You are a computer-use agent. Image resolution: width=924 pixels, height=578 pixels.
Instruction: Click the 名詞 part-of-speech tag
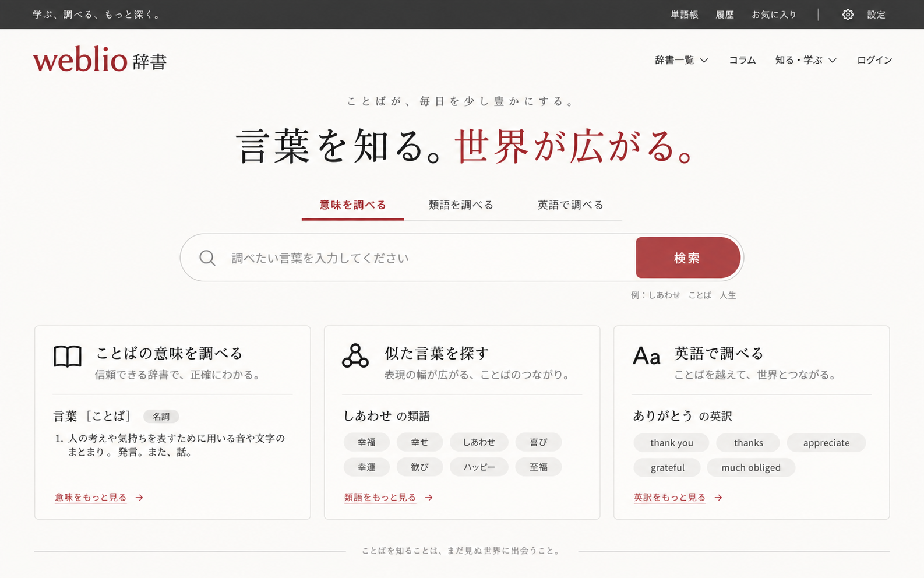click(161, 417)
